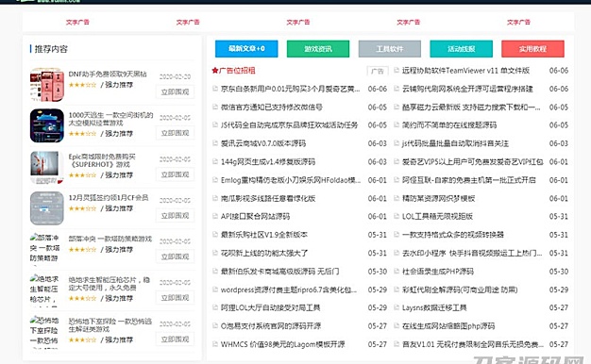Click star rating under 12月灵狐签约 item
The height and width of the screenshot is (364, 591).
coord(82,208)
